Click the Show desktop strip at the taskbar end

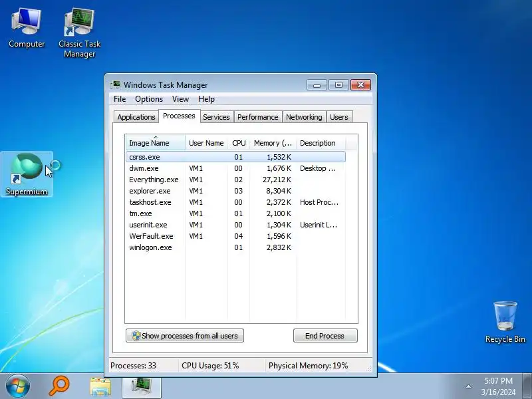pyautogui.click(x=527, y=386)
